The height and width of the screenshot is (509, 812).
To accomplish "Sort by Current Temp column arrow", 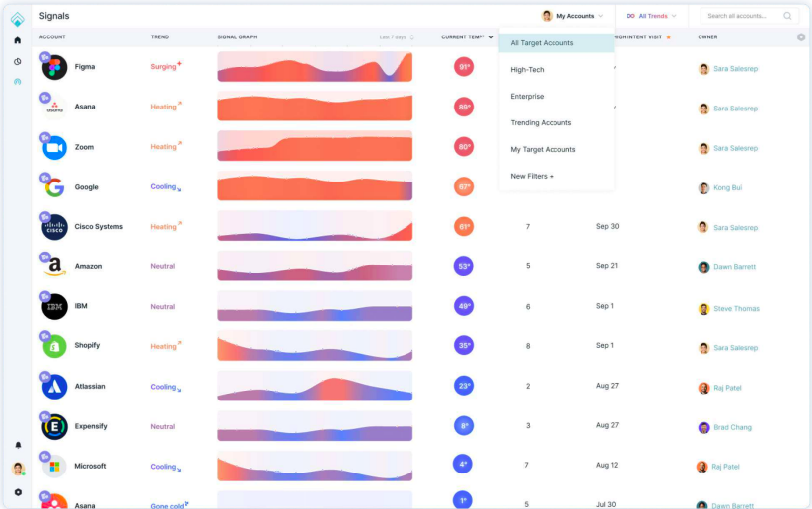I will (491, 37).
